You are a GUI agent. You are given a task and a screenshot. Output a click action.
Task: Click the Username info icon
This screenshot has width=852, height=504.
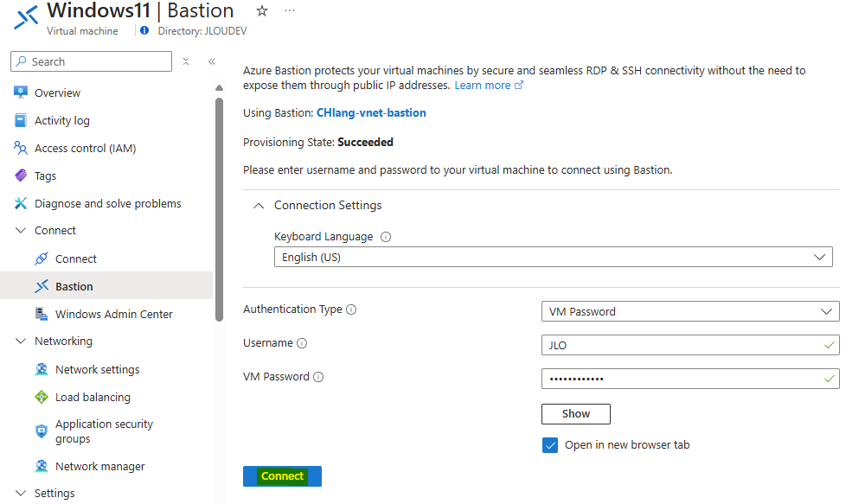click(302, 343)
